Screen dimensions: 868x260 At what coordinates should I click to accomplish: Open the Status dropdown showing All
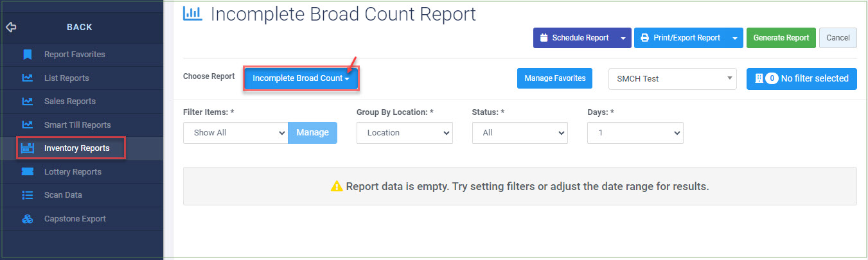pyautogui.click(x=520, y=133)
